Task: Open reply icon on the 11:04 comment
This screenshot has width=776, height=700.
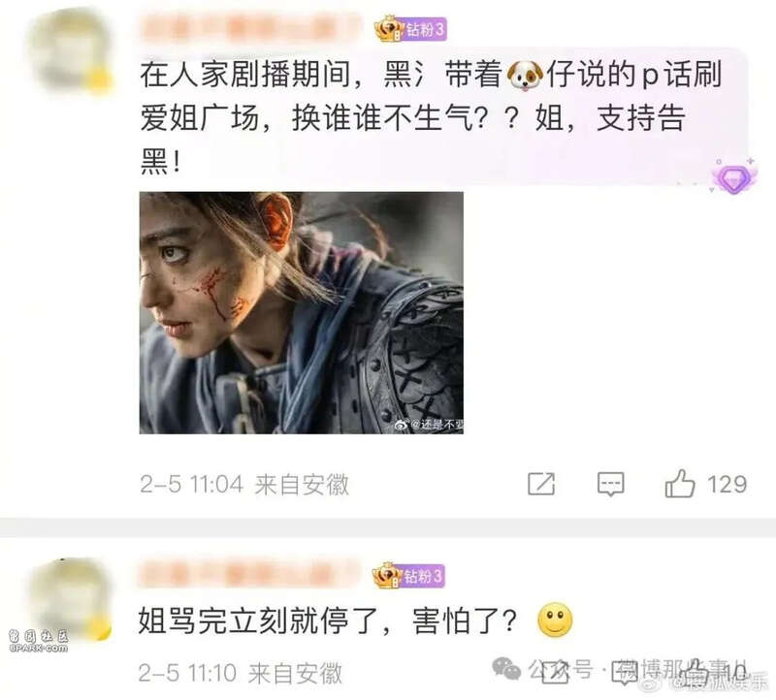Action: tap(611, 484)
